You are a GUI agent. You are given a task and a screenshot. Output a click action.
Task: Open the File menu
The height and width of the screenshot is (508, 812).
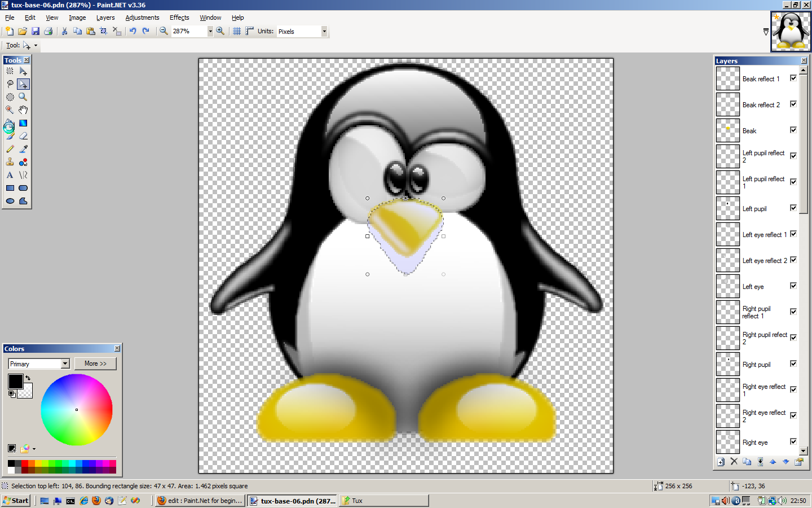click(x=10, y=17)
